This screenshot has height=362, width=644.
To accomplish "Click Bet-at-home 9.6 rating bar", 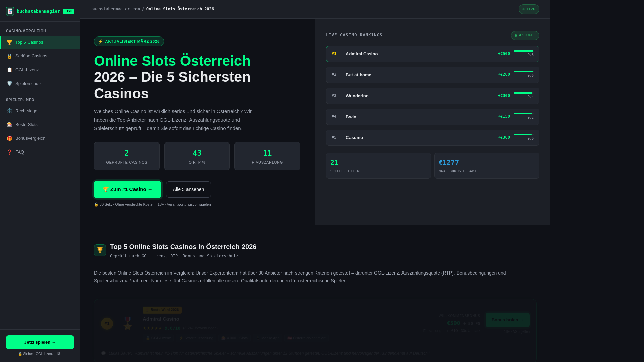I will (523, 72).
